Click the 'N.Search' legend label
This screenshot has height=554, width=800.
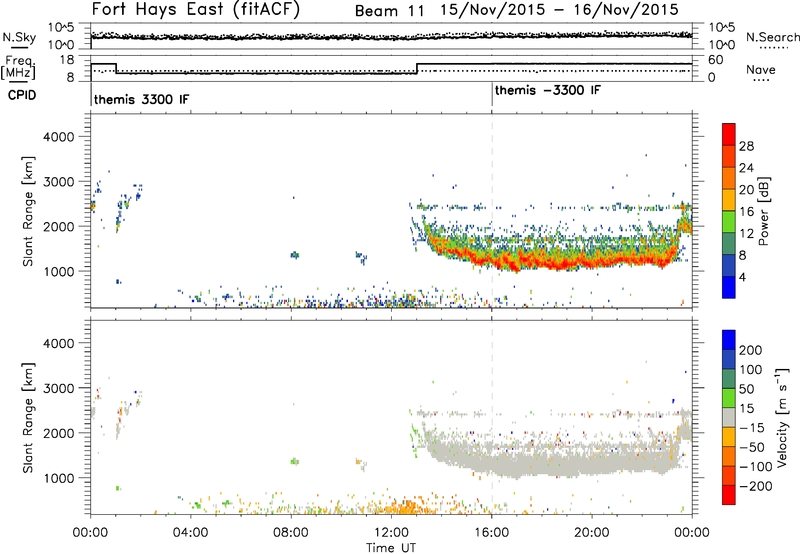(x=773, y=37)
